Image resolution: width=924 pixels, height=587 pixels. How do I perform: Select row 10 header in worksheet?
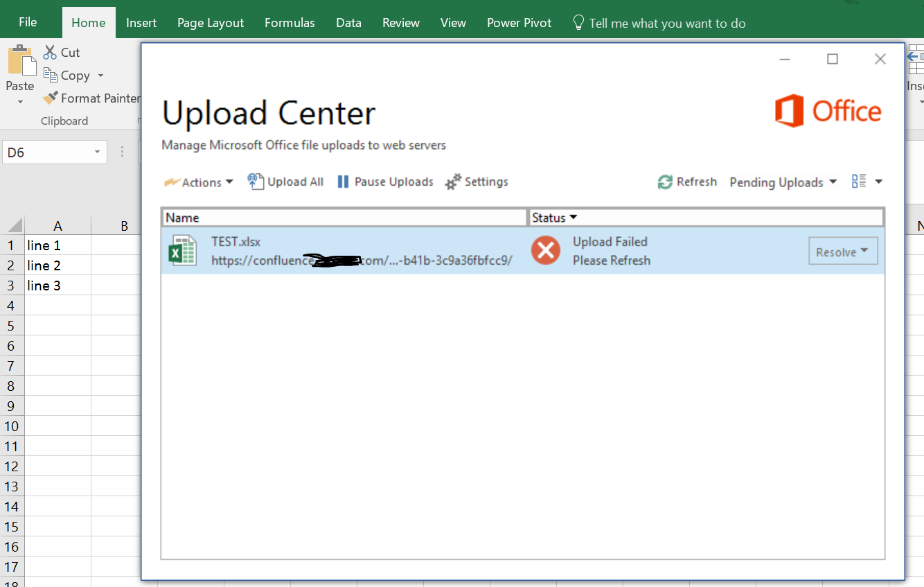coord(12,426)
